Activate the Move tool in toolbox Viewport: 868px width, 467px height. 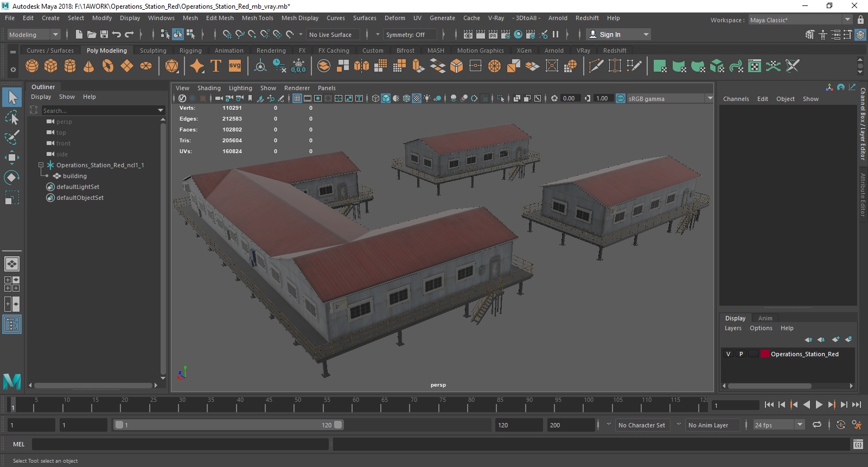pos(12,157)
